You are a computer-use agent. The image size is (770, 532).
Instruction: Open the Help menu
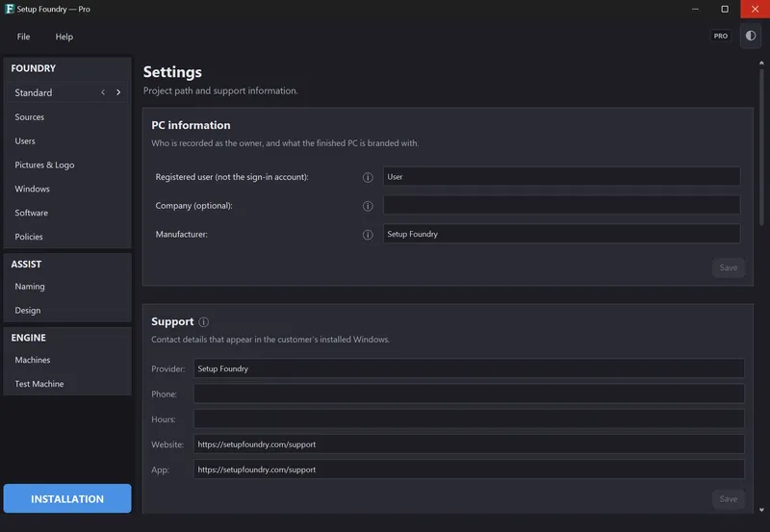(64, 37)
